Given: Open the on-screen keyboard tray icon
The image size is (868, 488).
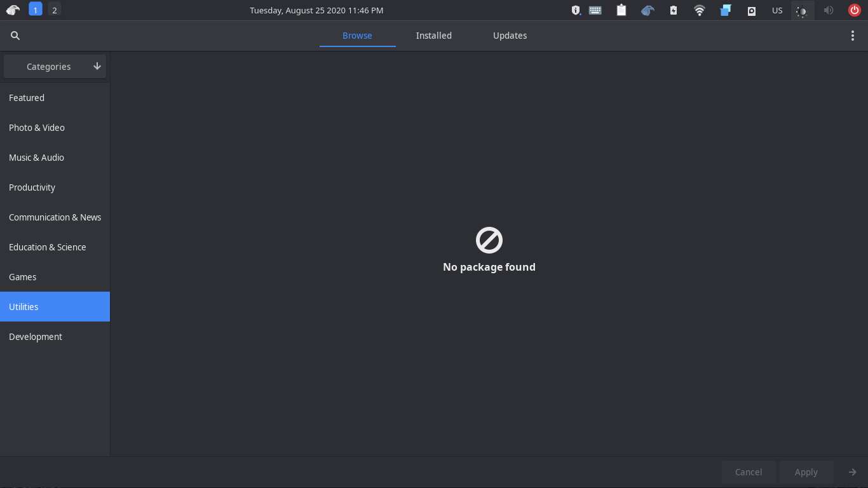Looking at the screenshot, I should click(595, 10).
